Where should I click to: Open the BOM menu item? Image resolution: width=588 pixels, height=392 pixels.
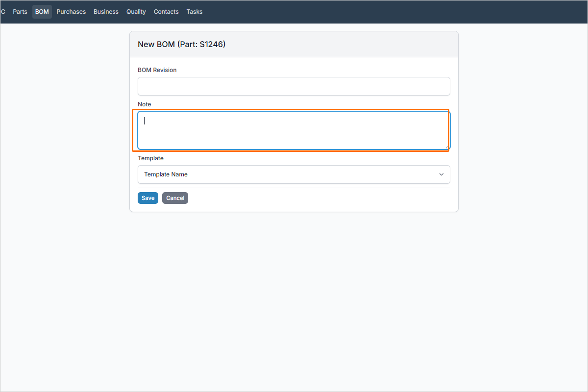pyautogui.click(x=42, y=12)
